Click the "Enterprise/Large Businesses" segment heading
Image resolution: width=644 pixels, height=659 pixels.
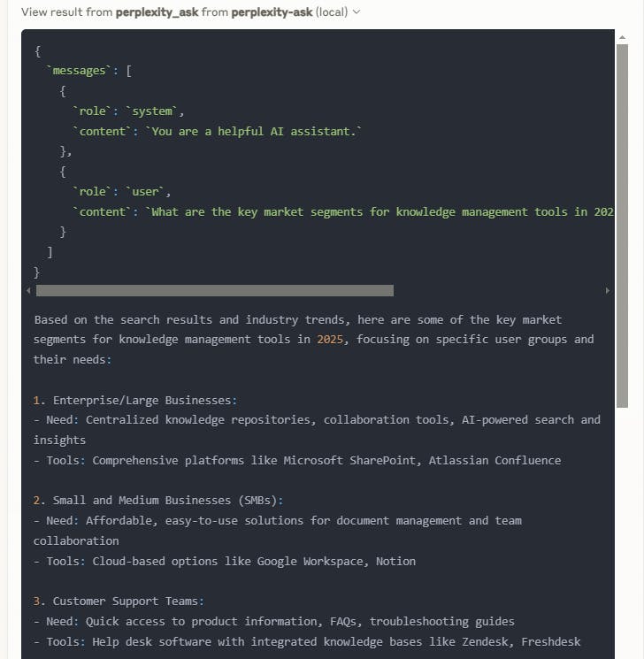(x=145, y=400)
